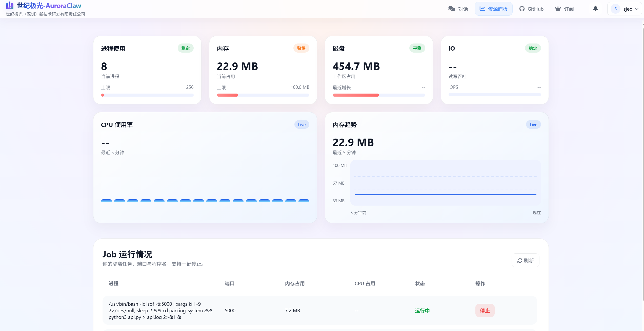This screenshot has width=644, height=331.
Task: Open the GitHub link in header
Action: [x=535, y=9]
